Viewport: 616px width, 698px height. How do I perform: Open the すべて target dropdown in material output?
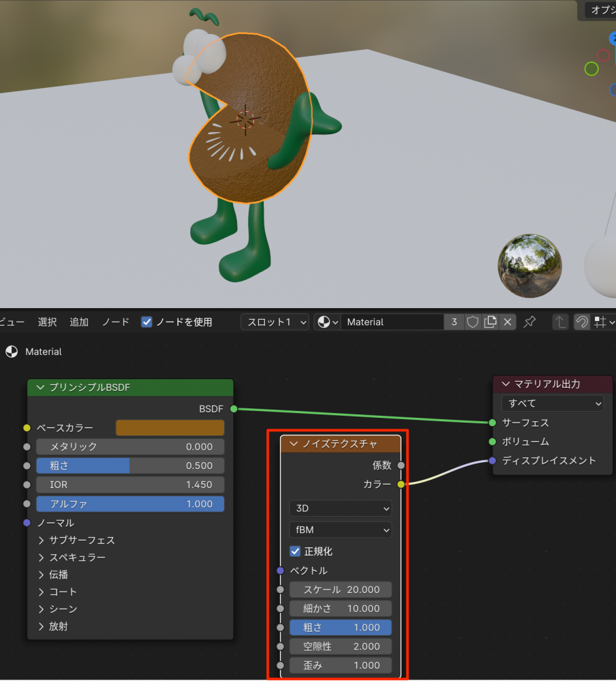(553, 404)
